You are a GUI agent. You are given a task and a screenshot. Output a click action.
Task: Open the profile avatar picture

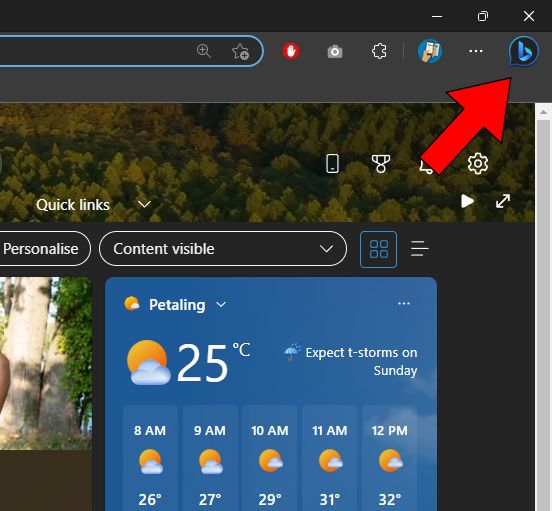(430, 51)
